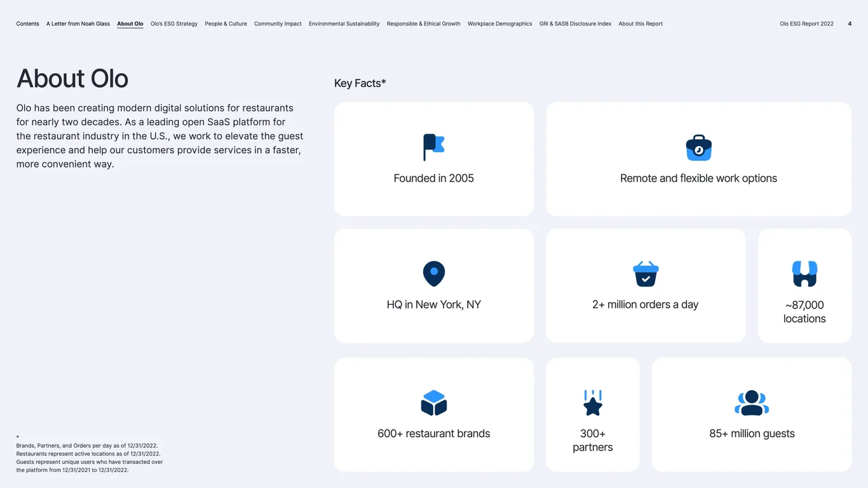
Task: Click the Remote and flexible work options text
Action: tap(699, 179)
